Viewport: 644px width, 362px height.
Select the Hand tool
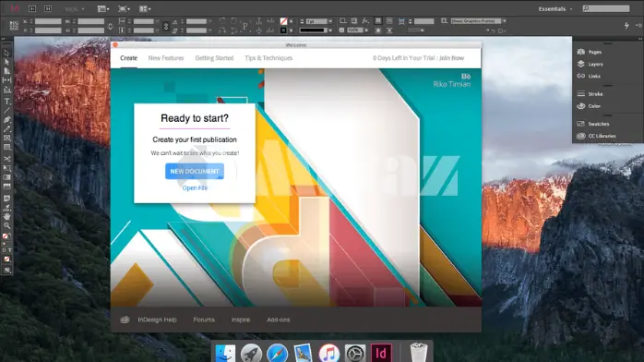point(6,216)
